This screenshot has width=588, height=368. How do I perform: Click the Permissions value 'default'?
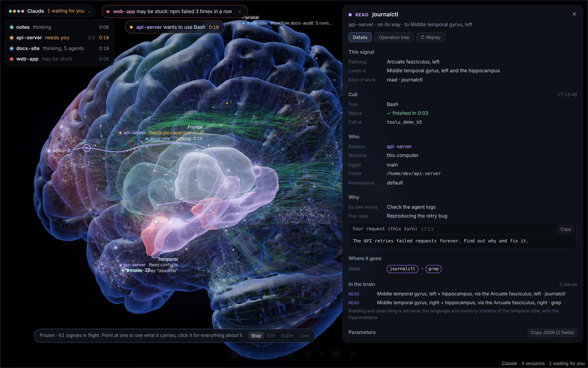click(x=395, y=183)
